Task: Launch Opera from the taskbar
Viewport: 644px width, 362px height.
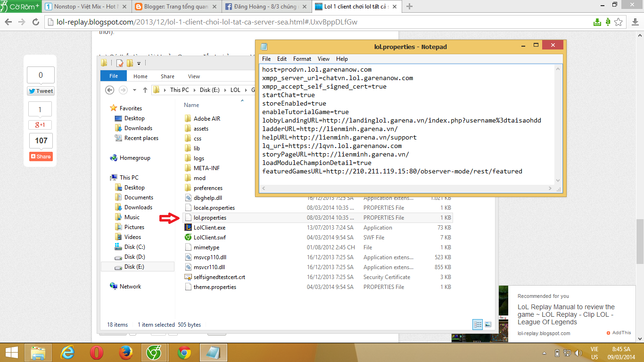Action: [96, 353]
